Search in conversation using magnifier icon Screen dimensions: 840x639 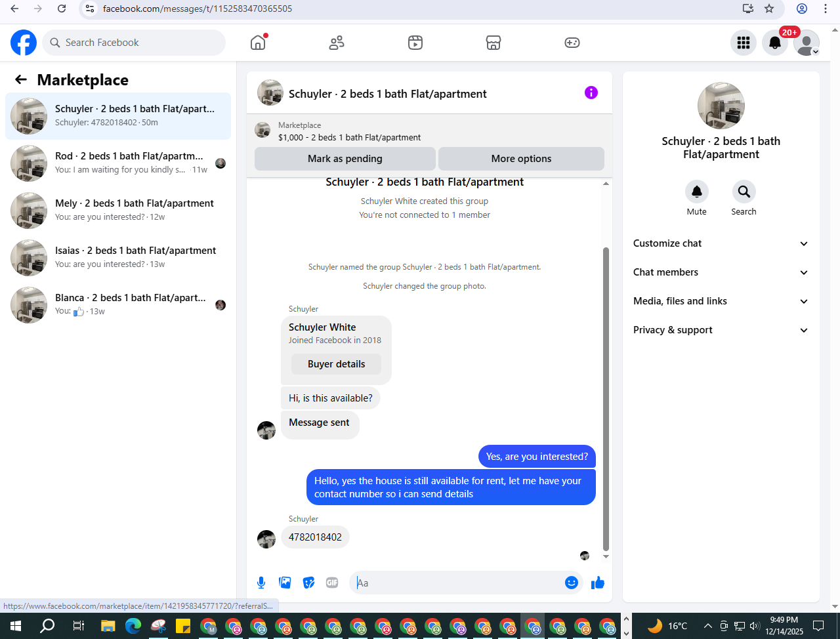(x=744, y=192)
